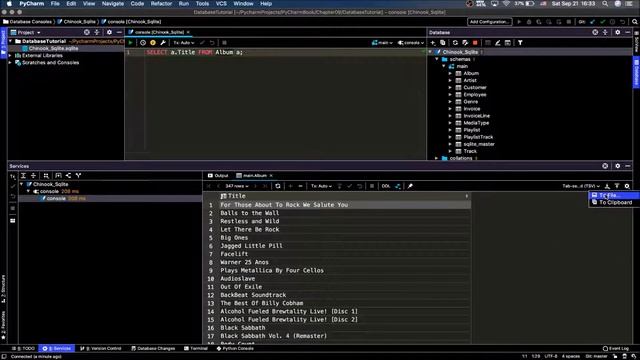The width and height of the screenshot is (640, 360).
Task: Open the Event Log
Action: (x=616, y=349)
